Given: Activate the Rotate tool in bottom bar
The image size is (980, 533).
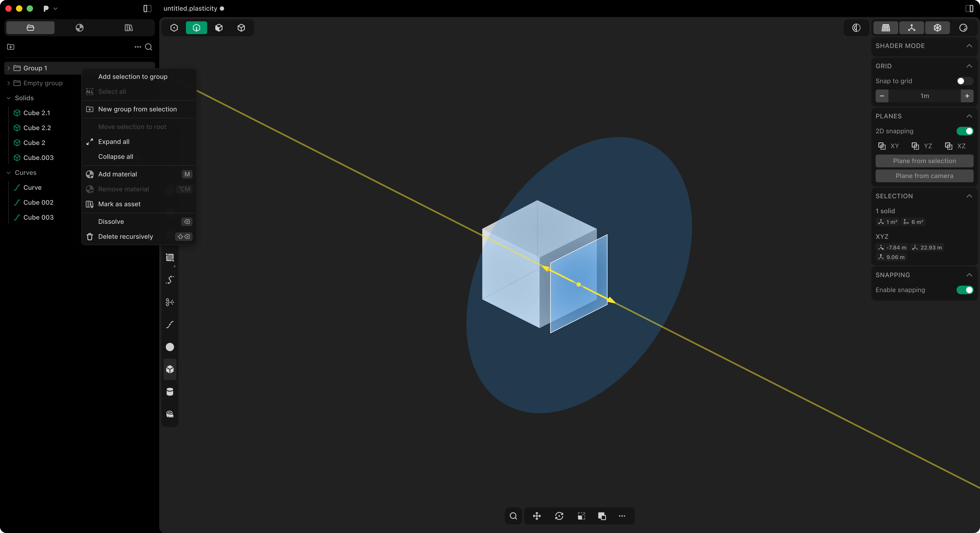Looking at the screenshot, I should tap(559, 516).
